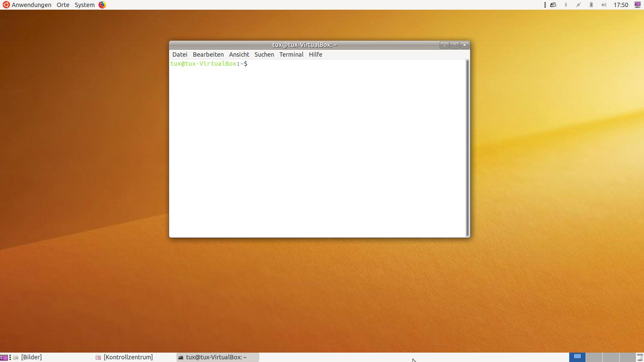Click the keyboard layout indicator icon
644x362 pixels.
pyautogui.click(x=553, y=5)
